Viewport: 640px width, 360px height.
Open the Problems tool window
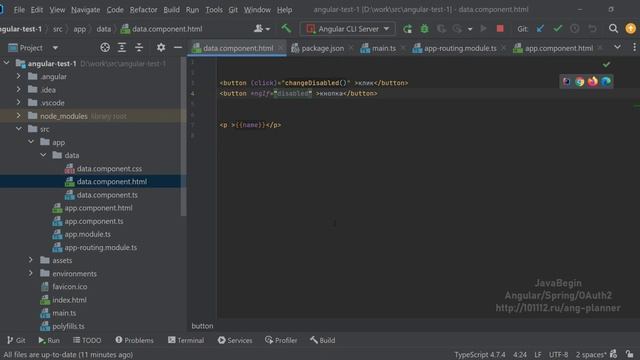click(x=134, y=340)
